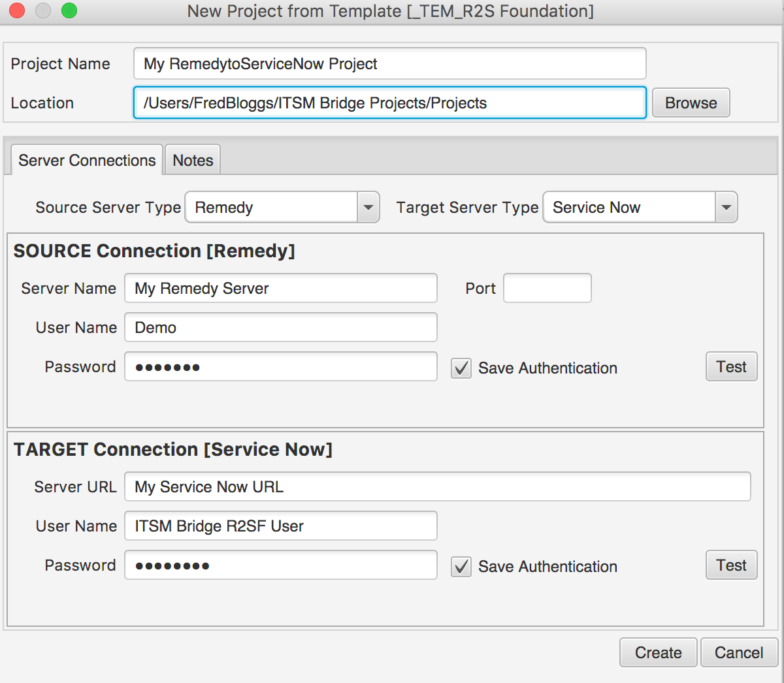Image resolution: width=784 pixels, height=683 pixels.
Task: Click the Port label
Action: click(480, 288)
